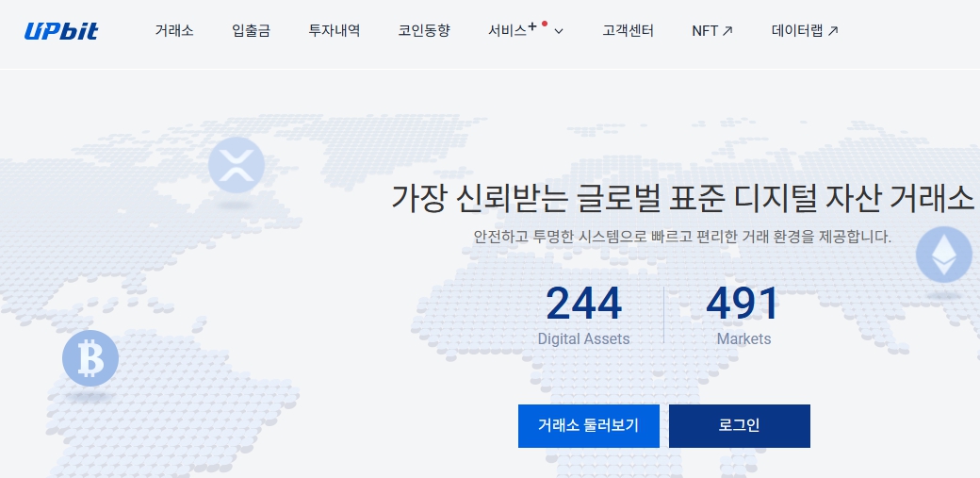This screenshot has height=478, width=980.
Task: Click the Digital Assets label
Action: click(x=583, y=339)
